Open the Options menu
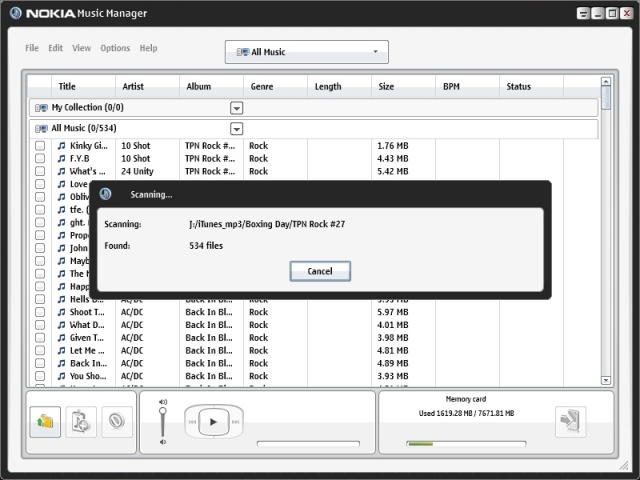Viewport: 640px width, 480px height. pyautogui.click(x=115, y=48)
